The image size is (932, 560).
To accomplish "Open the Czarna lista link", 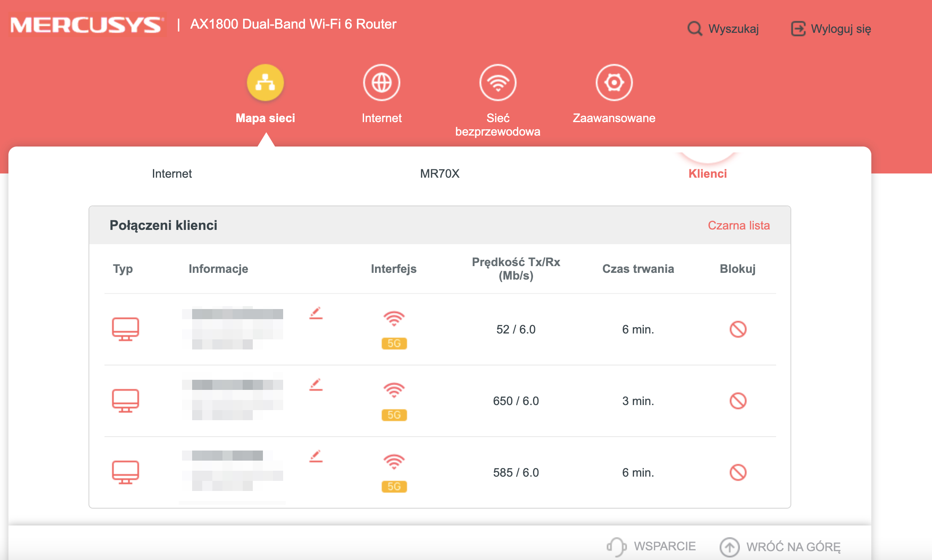I will (x=739, y=225).
